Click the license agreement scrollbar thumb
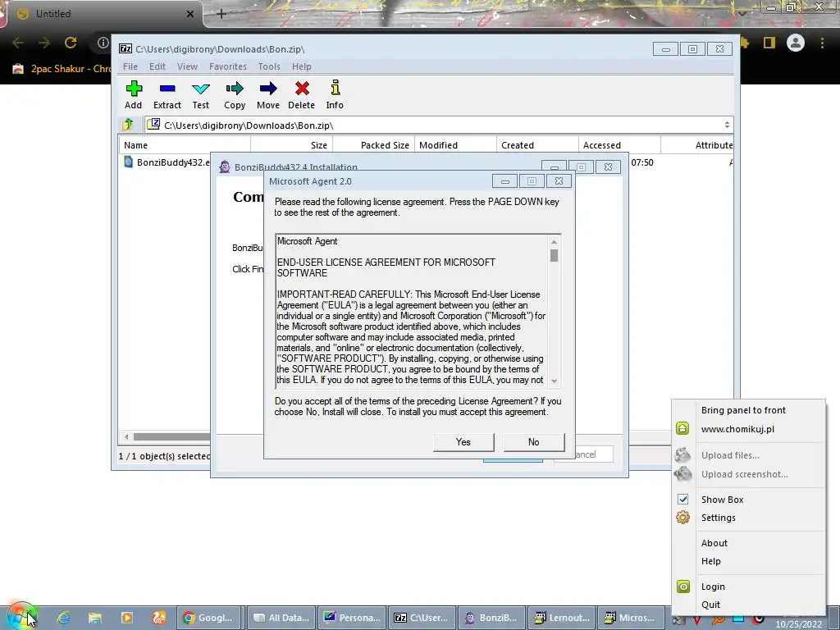 click(554, 256)
